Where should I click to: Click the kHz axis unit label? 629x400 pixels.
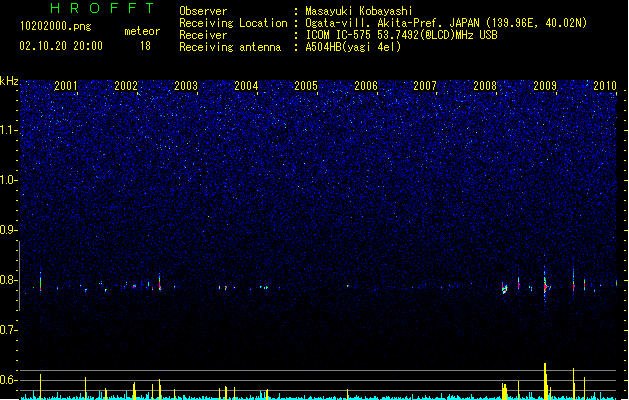[x=9, y=81]
